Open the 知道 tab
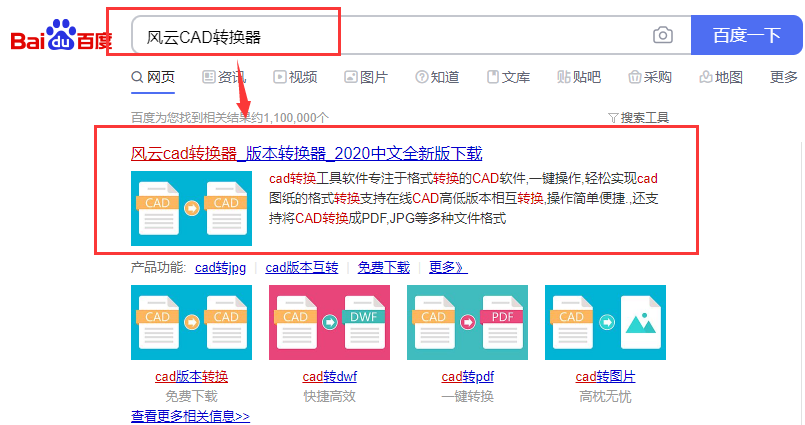805x425 pixels. point(437,78)
